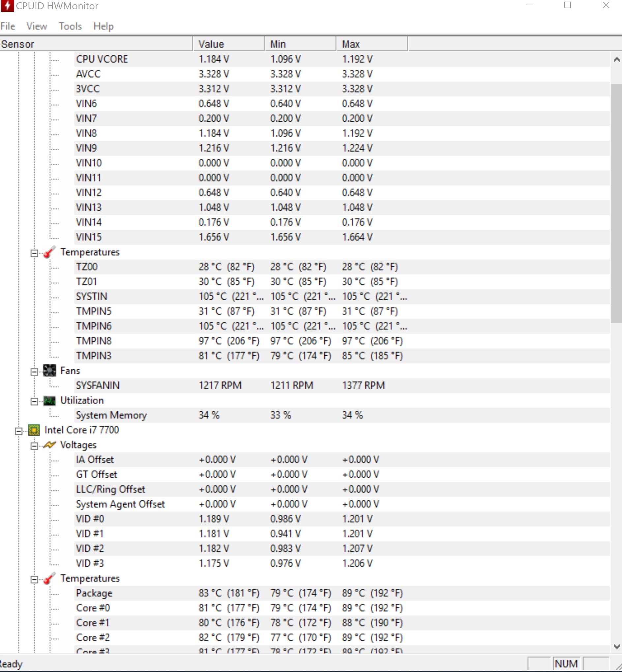Select the 3VCC voltage row
This screenshot has height=672, width=622.
click(x=342, y=89)
